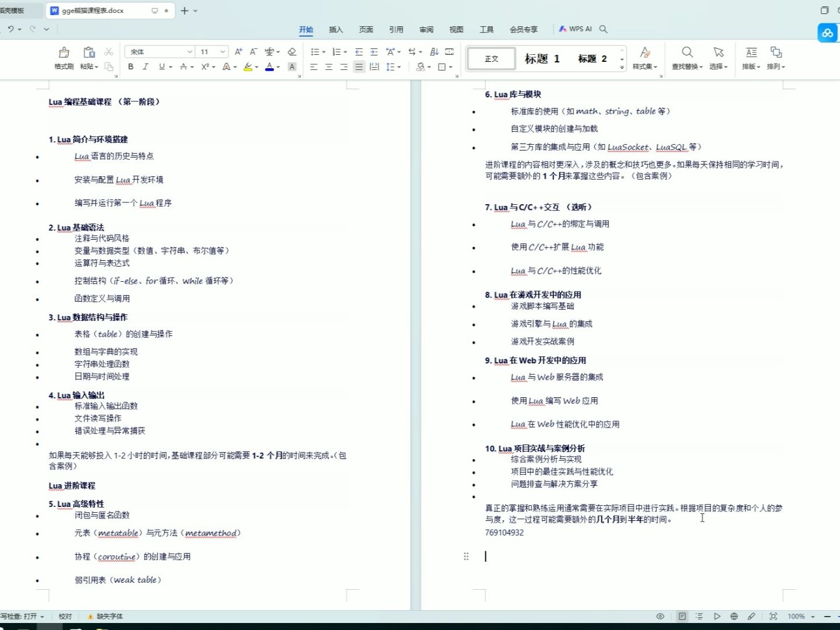
Task: Increase font size with A+ icon
Action: click(238, 52)
